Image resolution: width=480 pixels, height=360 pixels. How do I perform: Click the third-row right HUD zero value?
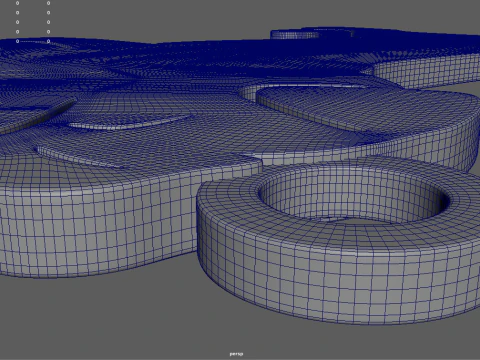click(x=48, y=22)
